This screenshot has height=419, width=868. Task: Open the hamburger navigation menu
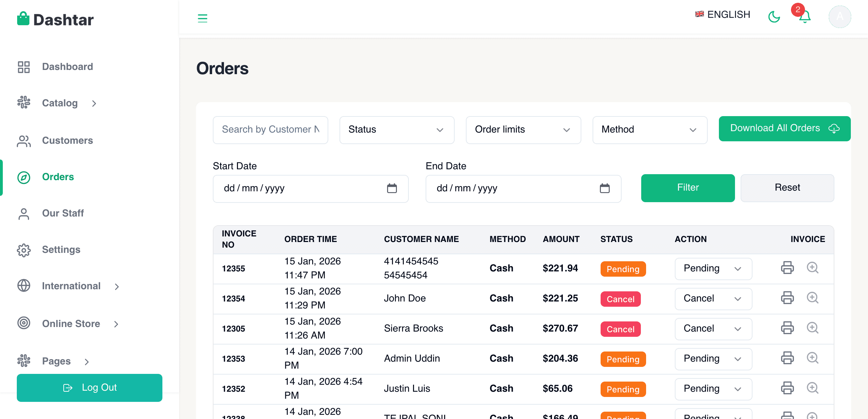202,18
